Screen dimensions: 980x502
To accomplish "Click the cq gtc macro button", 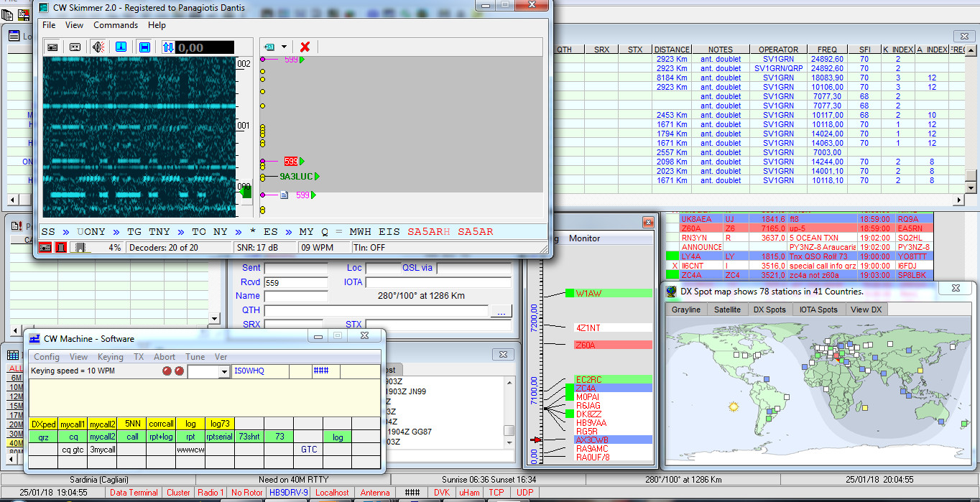I will pos(73,450).
